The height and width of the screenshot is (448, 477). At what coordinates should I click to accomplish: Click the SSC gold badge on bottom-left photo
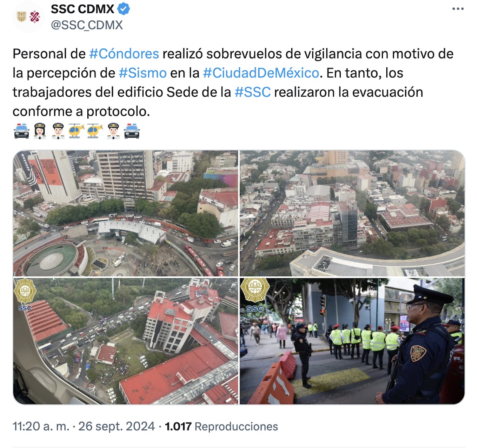(25, 294)
